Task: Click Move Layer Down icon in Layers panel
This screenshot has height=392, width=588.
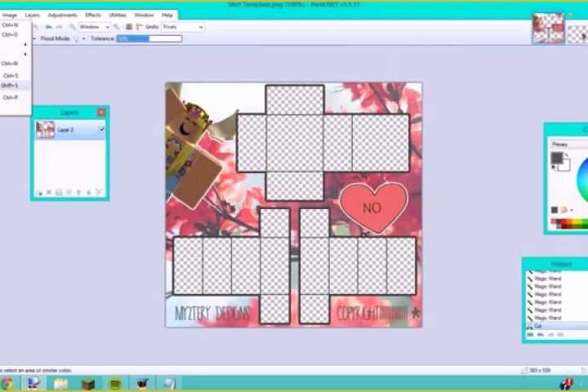Action: [89, 193]
